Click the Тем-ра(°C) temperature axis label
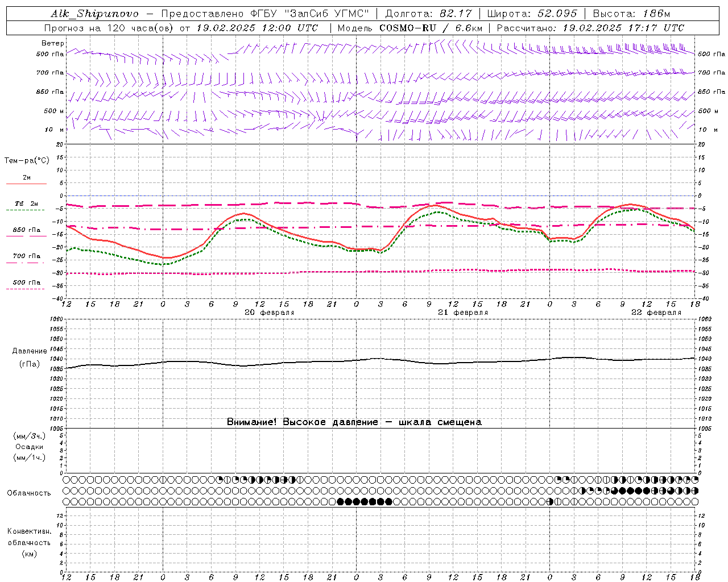The height and width of the screenshot is (582, 728). pyautogui.click(x=27, y=161)
